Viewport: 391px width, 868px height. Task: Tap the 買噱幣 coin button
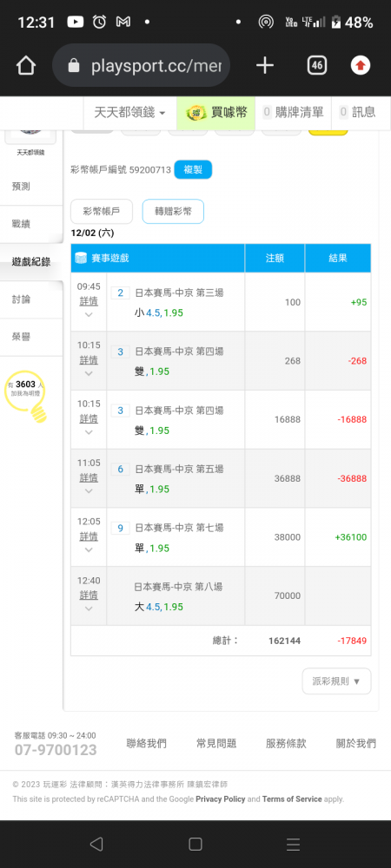click(215, 112)
